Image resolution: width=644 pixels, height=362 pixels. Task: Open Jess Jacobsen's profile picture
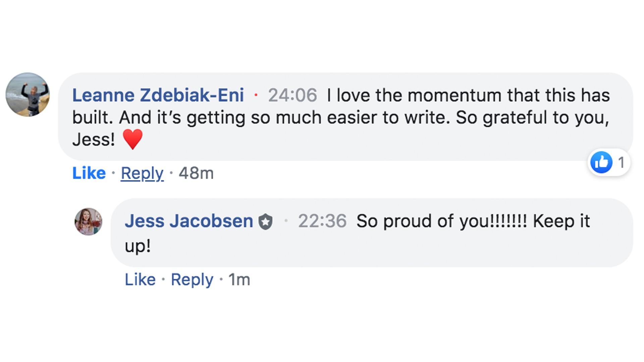[89, 222]
